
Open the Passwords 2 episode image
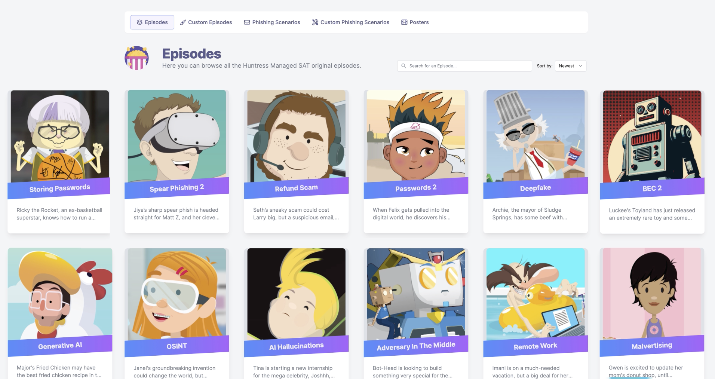[x=416, y=136]
